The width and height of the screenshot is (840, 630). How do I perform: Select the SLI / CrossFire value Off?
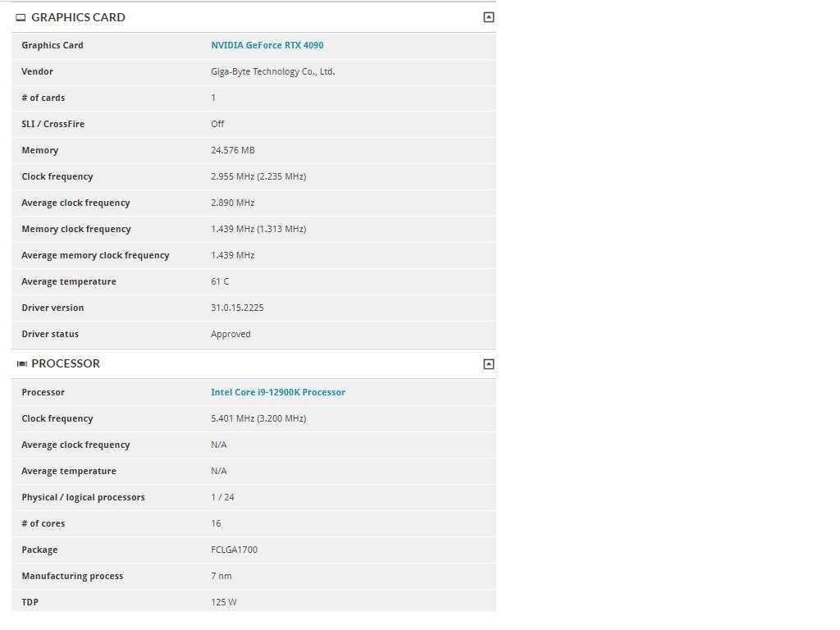217,125
